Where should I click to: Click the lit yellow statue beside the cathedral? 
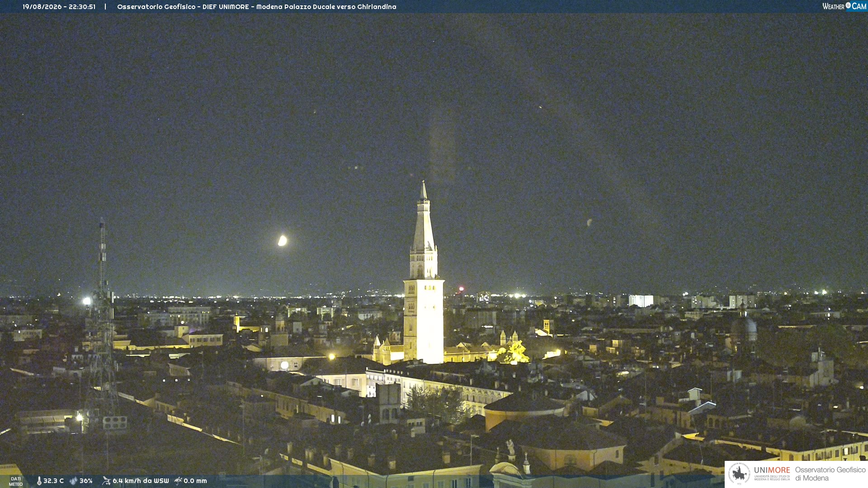[x=515, y=353]
